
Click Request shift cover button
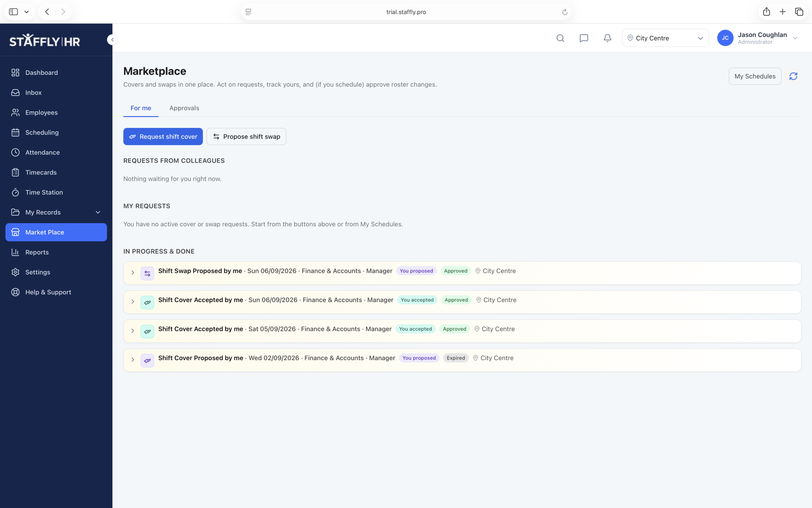(x=163, y=136)
